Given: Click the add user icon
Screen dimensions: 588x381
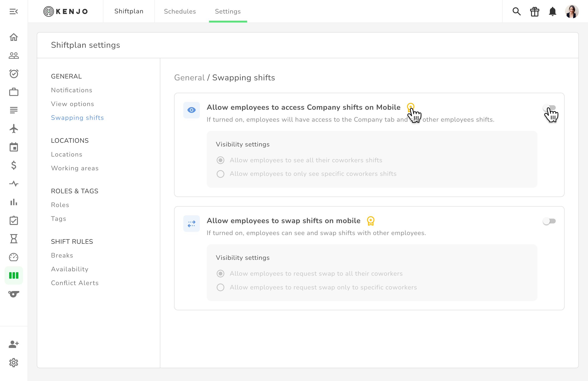Looking at the screenshot, I should [14, 344].
